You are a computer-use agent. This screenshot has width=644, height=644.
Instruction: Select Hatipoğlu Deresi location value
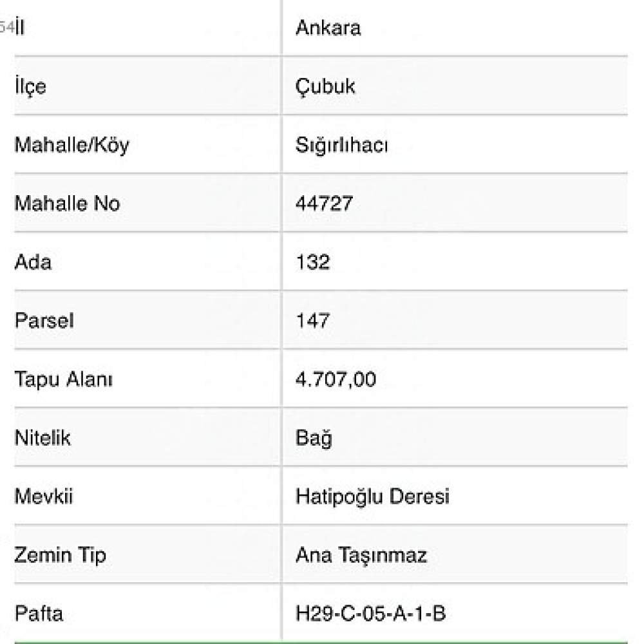(372, 497)
